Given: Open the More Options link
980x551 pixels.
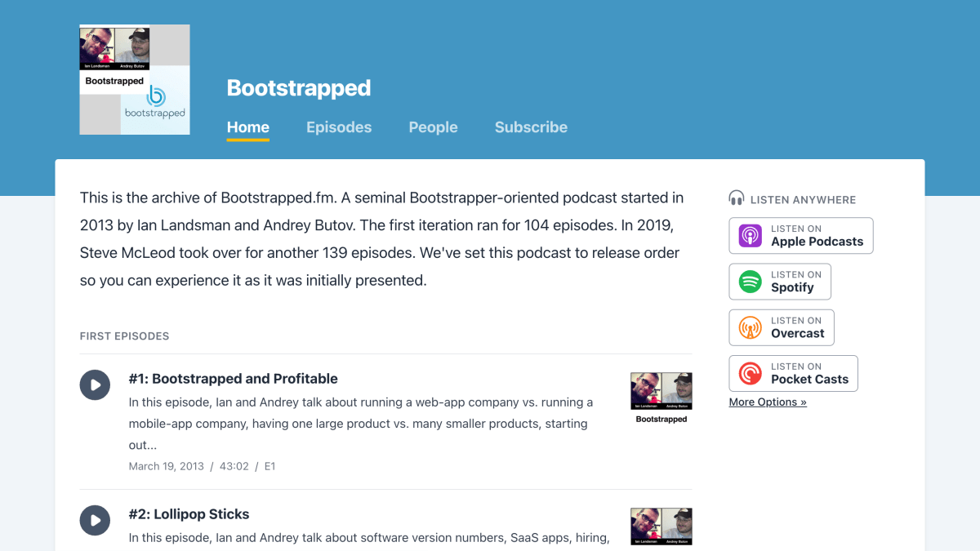Looking at the screenshot, I should pos(768,402).
